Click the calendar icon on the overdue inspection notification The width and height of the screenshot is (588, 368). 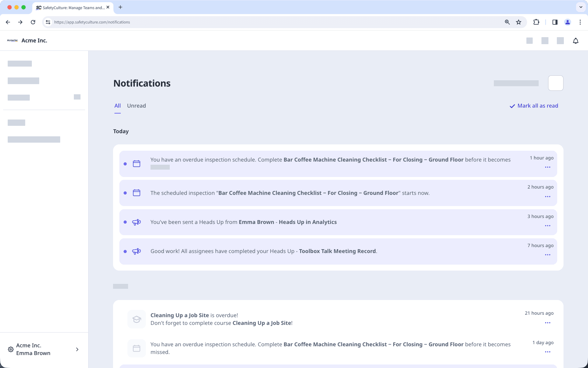(x=136, y=163)
